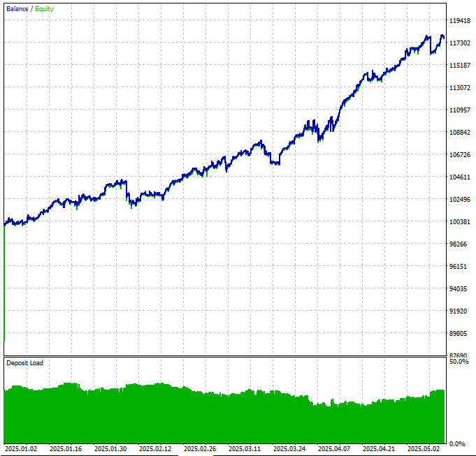Click the 106726 axis value

[460, 154]
